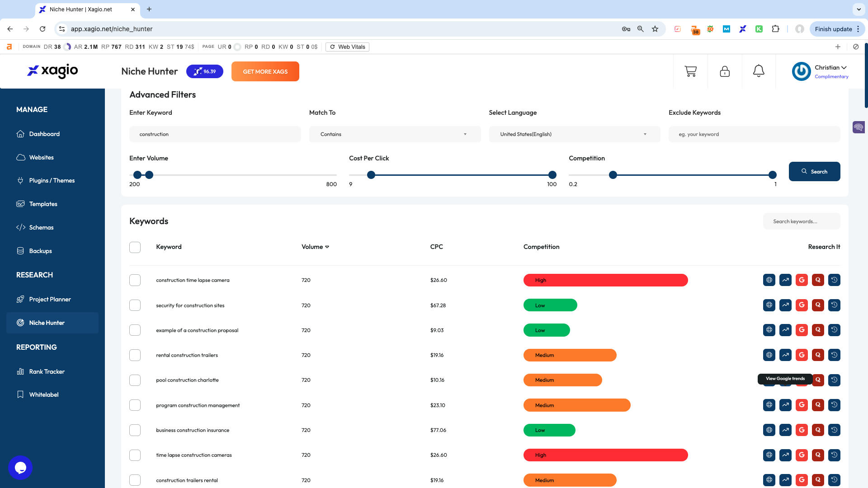
Task: Click the Volume slider maximum handle
Action: pos(149,175)
